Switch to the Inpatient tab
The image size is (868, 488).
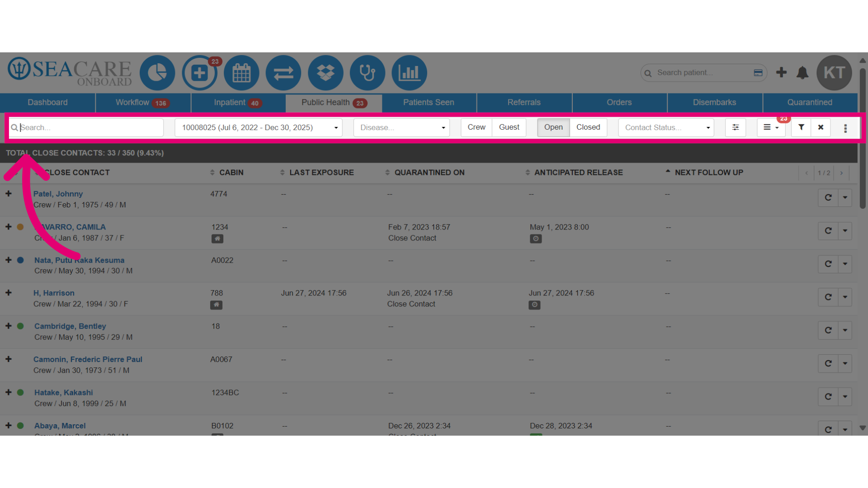[238, 103]
